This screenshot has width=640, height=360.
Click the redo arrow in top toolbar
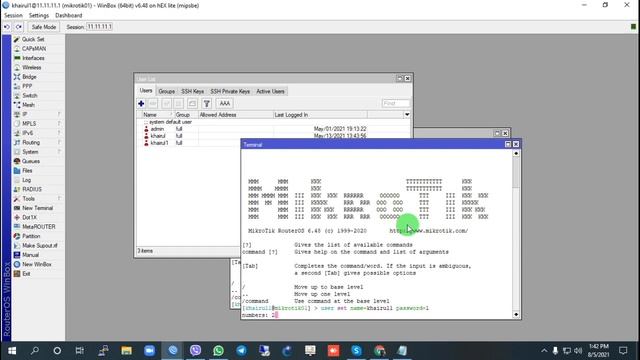tap(19, 27)
